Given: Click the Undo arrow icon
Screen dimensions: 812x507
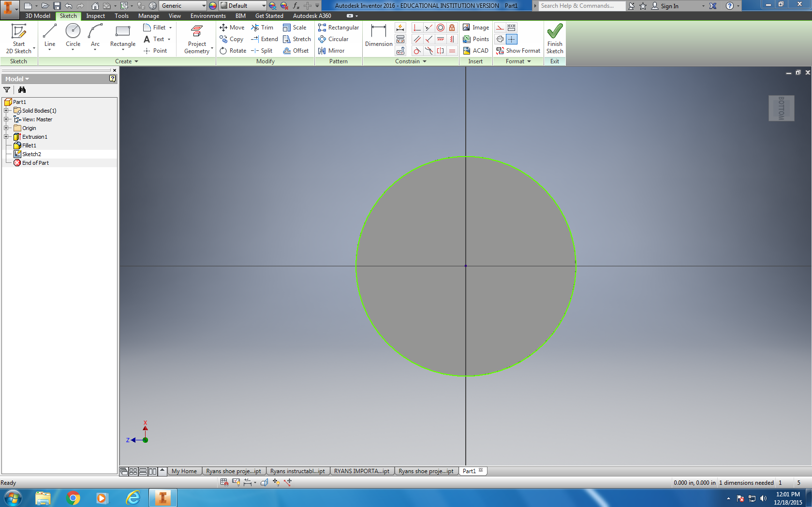Looking at the screenshot, I should 69,6.
